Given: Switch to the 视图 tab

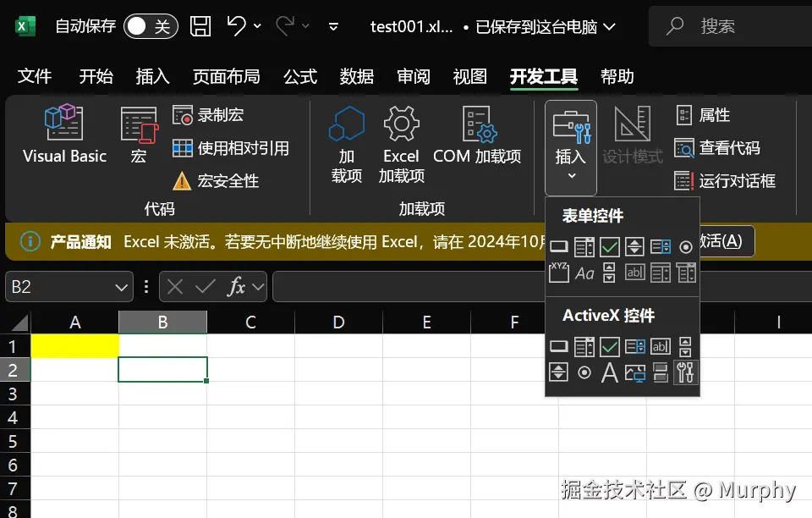Looking at the screenshot, I should (x=469, y=76).
